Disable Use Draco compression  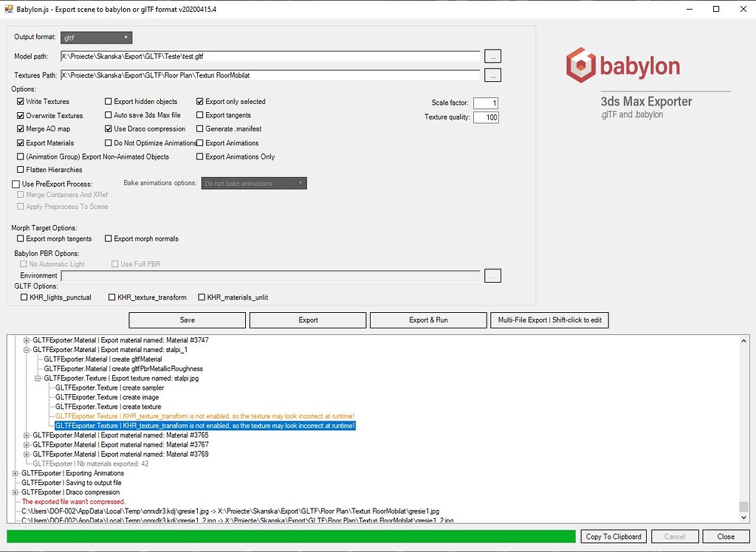coord(107,128)
